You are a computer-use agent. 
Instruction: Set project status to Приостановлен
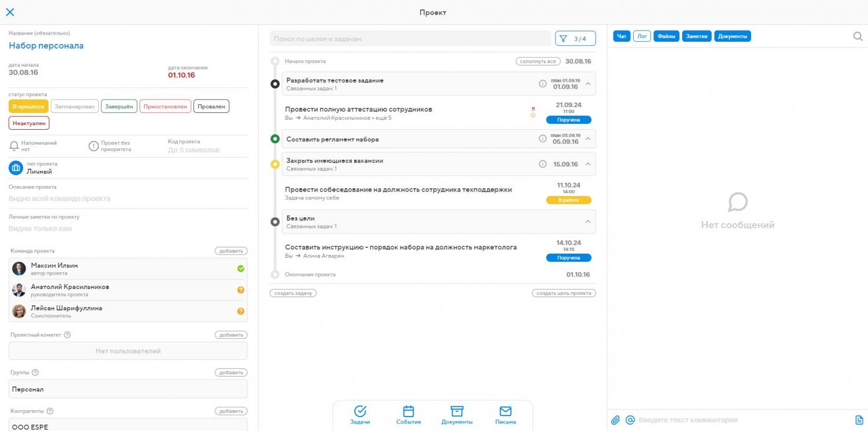coord(165,107)
